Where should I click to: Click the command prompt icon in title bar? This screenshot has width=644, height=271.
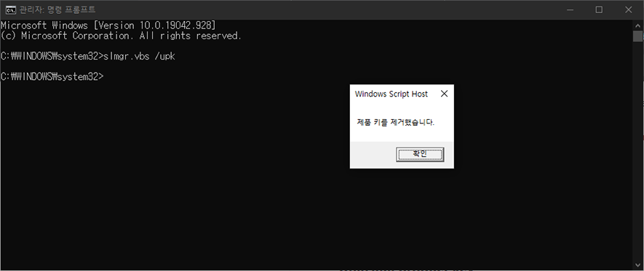(x=11, y=10)
